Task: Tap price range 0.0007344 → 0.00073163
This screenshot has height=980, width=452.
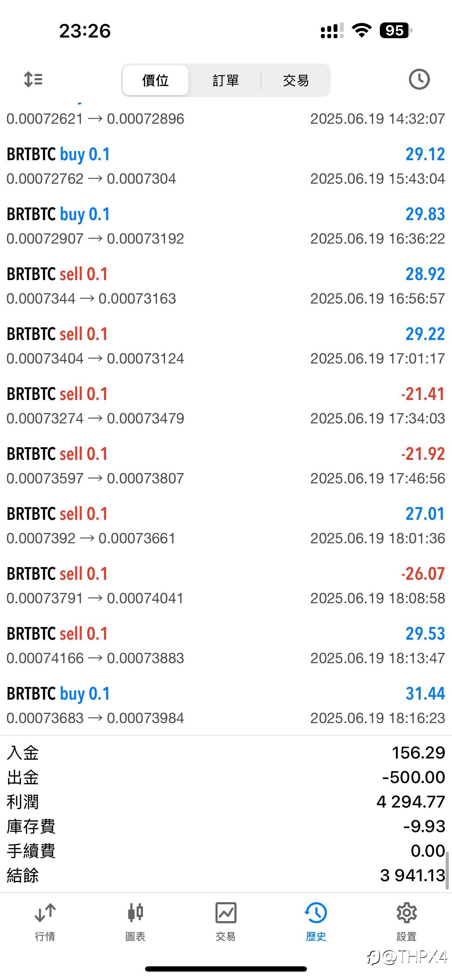Action: point(91,298)
